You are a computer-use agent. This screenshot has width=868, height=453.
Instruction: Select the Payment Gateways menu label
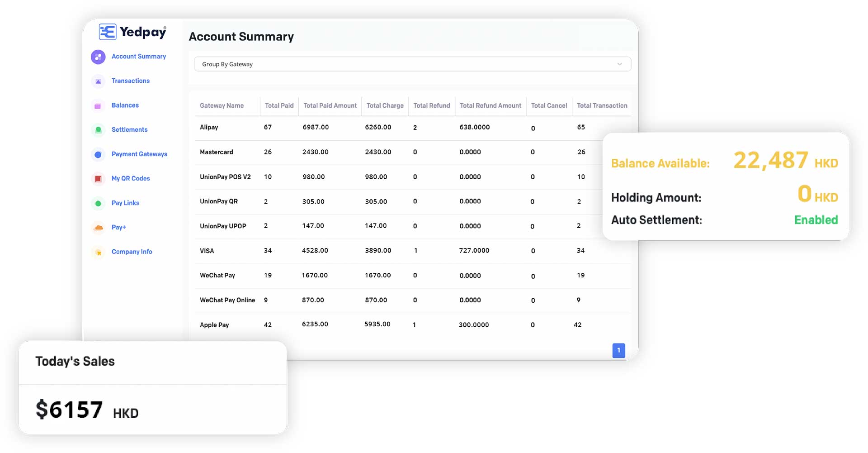click(x=139, y=154)
